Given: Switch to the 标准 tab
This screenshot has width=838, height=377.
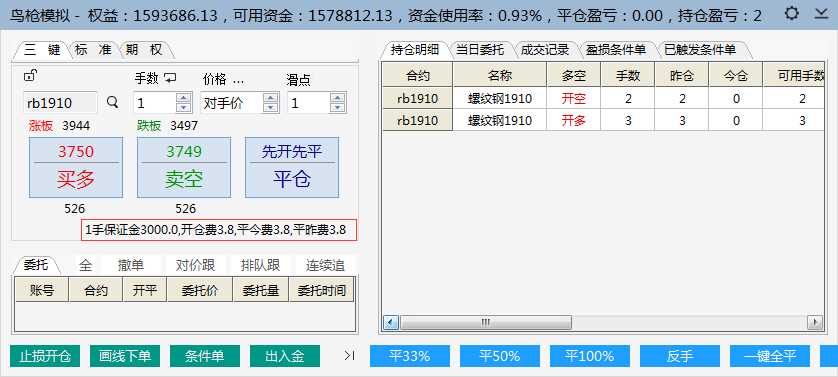Looking at the screenshot, I should pyautogui.click(x=93, y=50).
